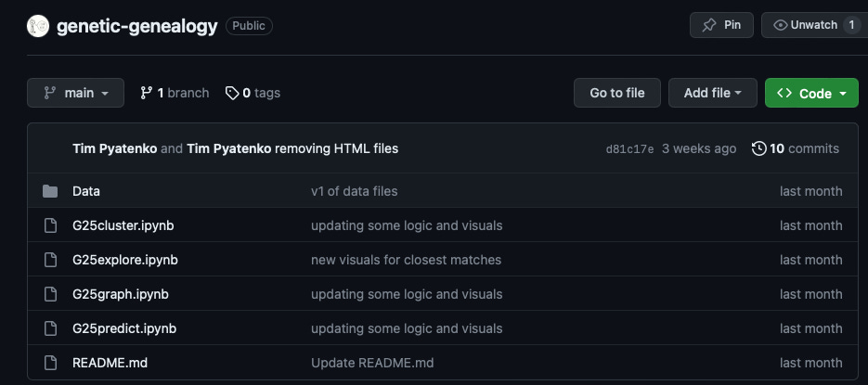Open the main branch selector dropdown
This screenshot has height=385, width=868.
click(x=75, y=93)
